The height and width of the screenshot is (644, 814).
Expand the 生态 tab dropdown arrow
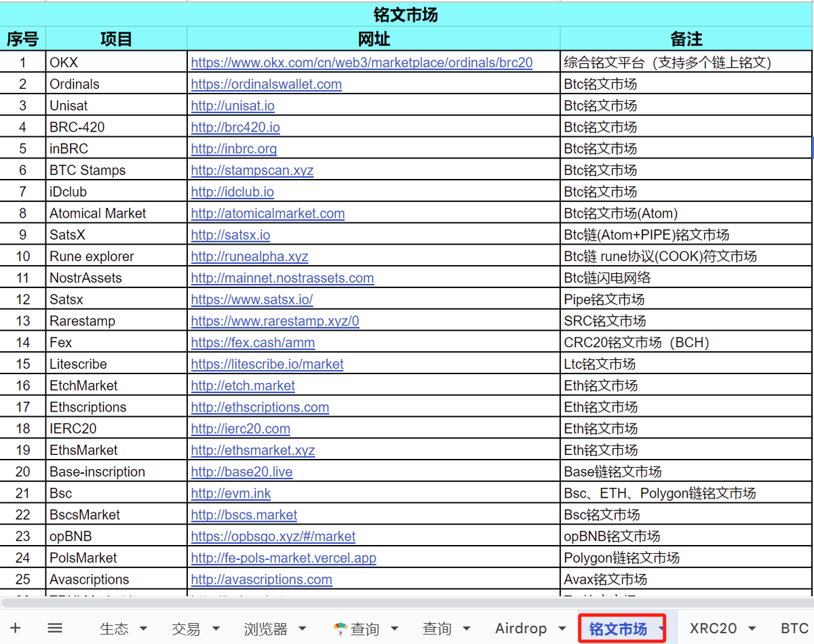tap(143, 629)
